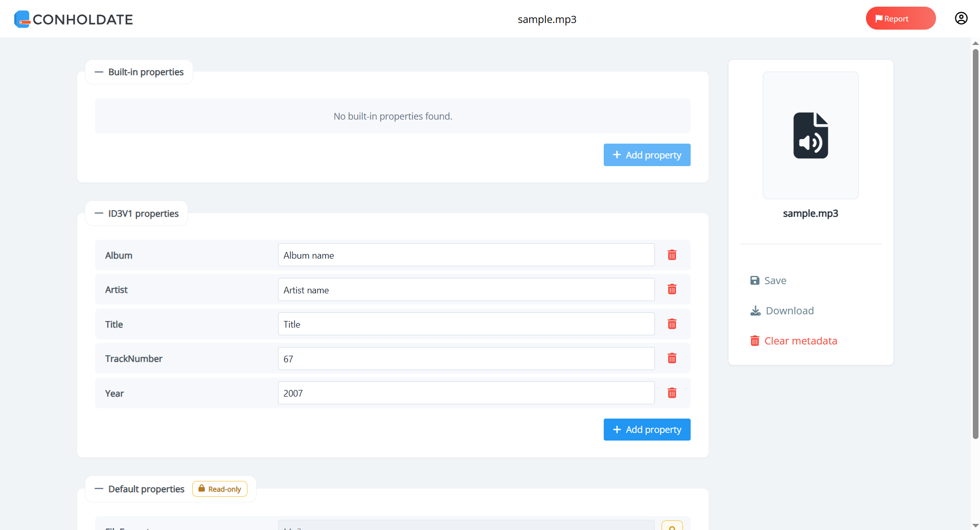The image size is (980, 530).
Task: Click the Conholdate logo
Action: tap(73, 19)
